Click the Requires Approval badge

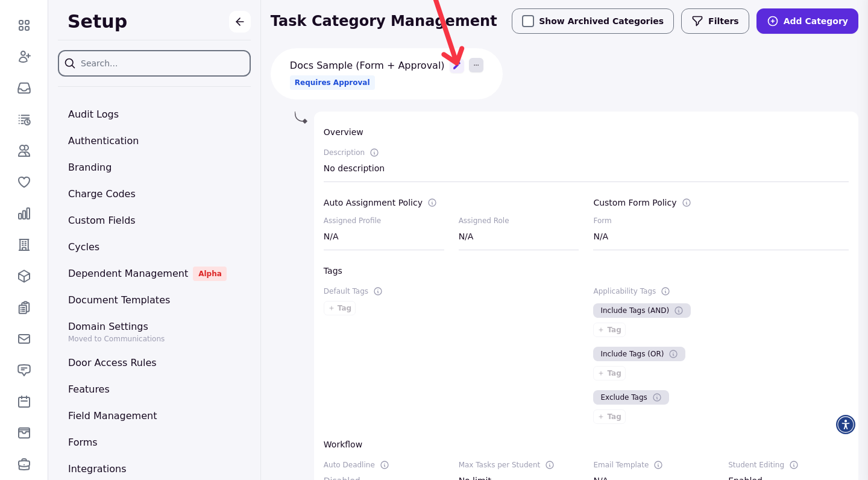click(332, 83)
